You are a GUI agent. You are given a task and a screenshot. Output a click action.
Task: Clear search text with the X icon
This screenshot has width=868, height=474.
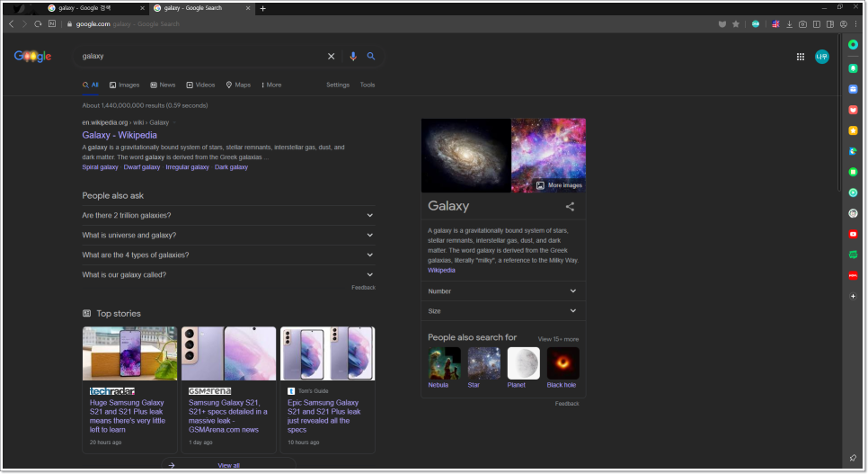(x=331, y=56)
